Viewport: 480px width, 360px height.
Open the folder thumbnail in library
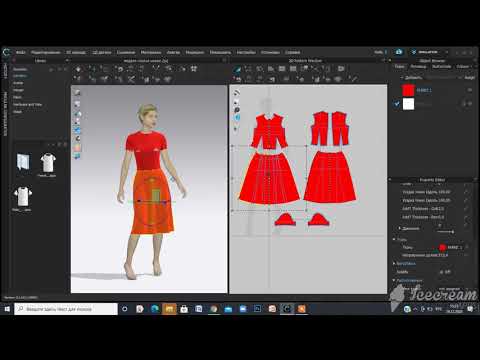(x=23, y=162)
